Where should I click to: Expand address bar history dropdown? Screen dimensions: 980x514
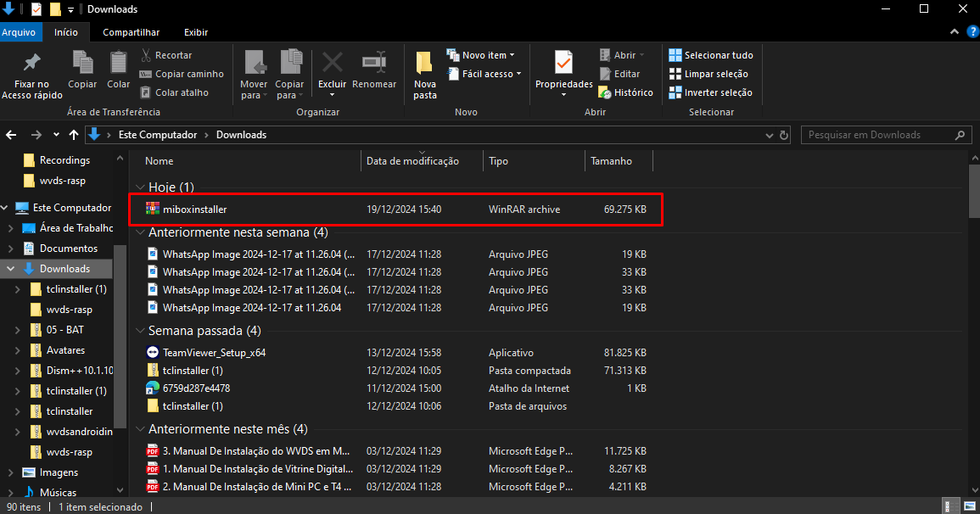click(x=769, y=135)
